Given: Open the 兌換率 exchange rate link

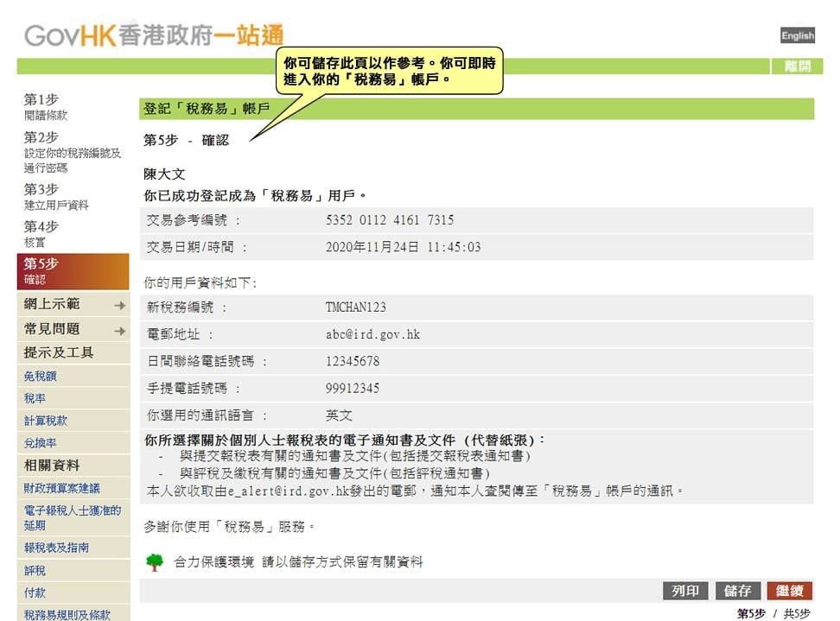Looking at the screenshot, I should (x=40, y=443).
